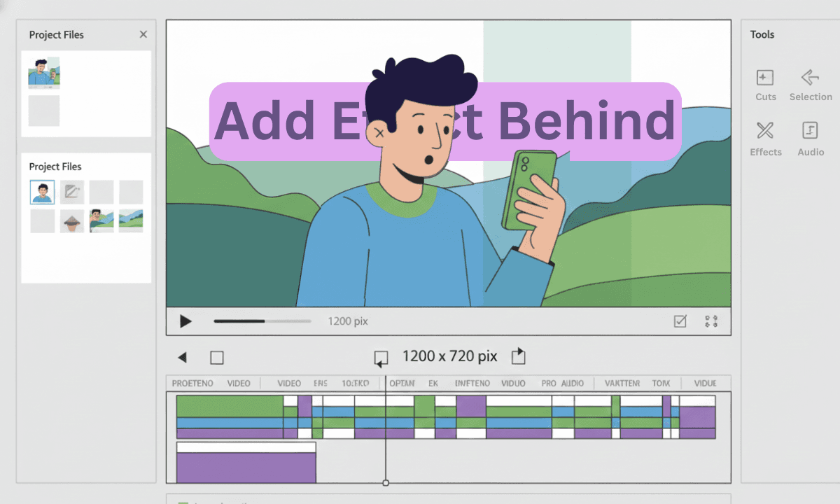This screenshot has height=504, width=840.
Task: Click the green phone in the preview
Action: (528, 189)
